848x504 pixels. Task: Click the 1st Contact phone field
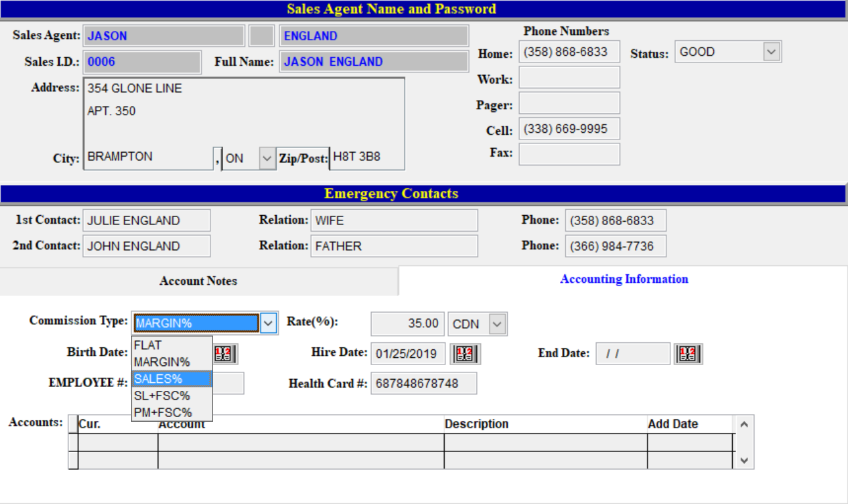click(615, 220)
